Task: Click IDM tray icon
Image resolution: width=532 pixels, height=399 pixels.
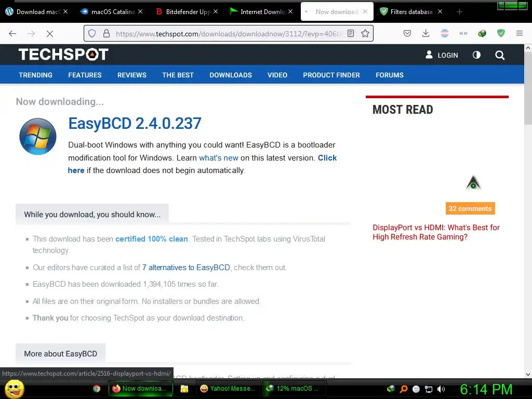Action: click(x=391, y=389)
